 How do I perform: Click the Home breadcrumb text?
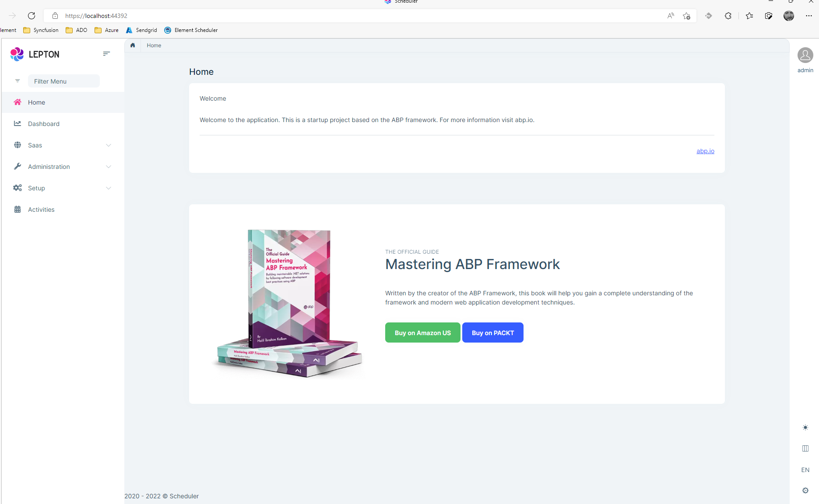[154, 45]
